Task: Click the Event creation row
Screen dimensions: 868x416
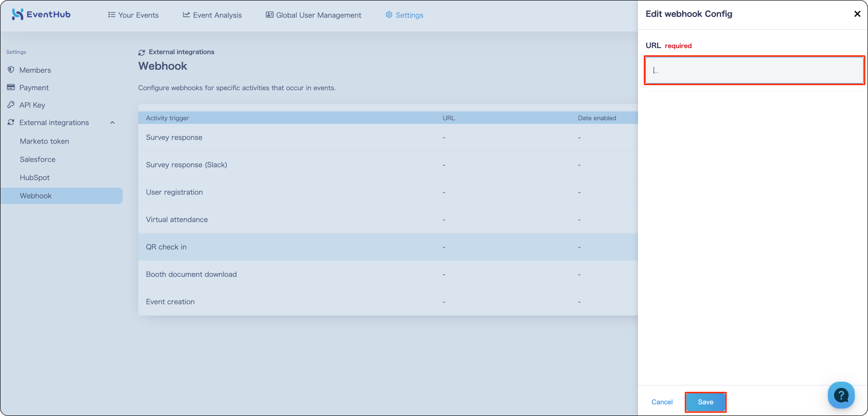Action: click(388, 302)
